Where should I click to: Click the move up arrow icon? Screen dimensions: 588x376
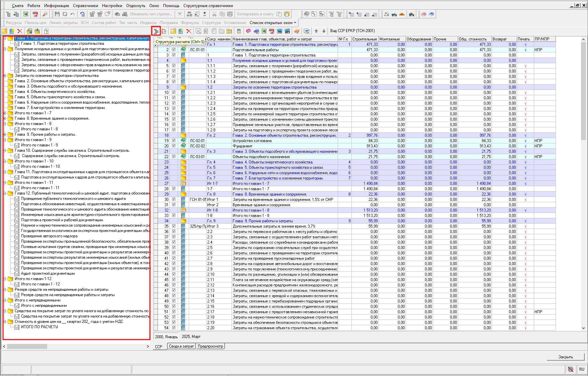(x=316, y=31)
